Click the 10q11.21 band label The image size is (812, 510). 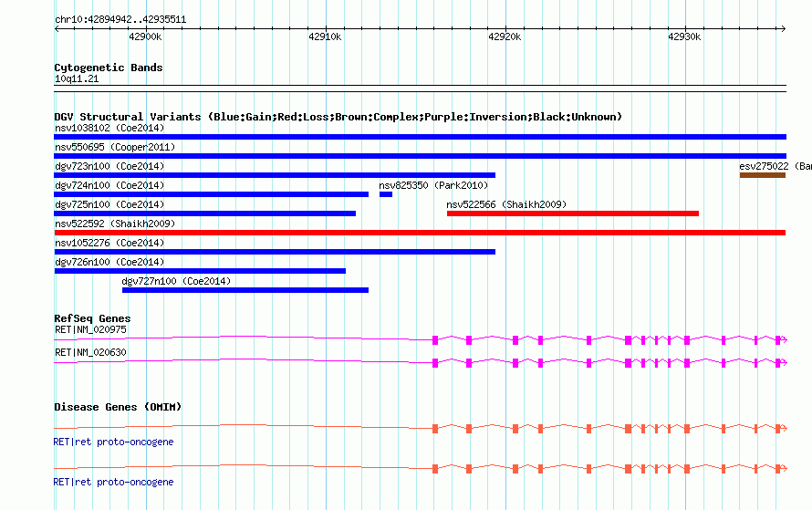pos(77,78)
